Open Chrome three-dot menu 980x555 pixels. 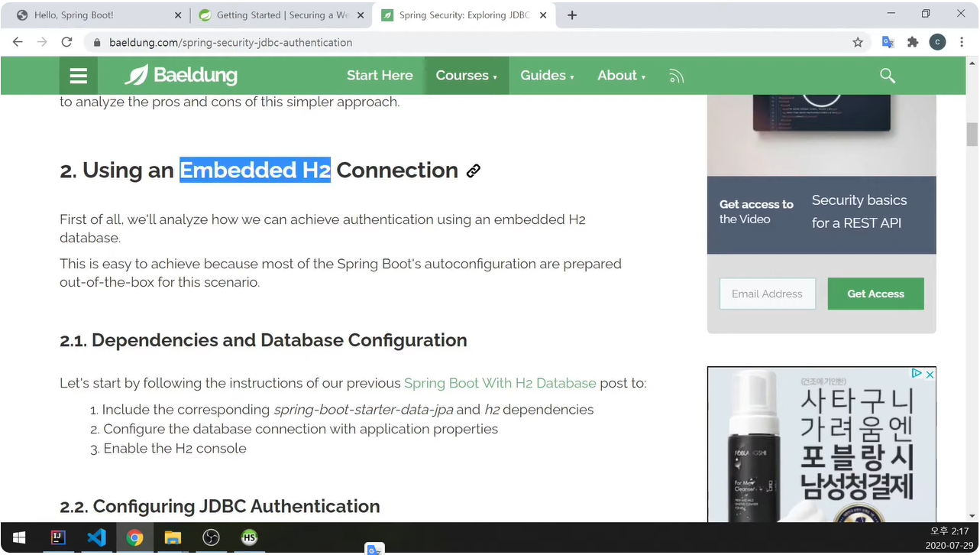pos(961,42)
